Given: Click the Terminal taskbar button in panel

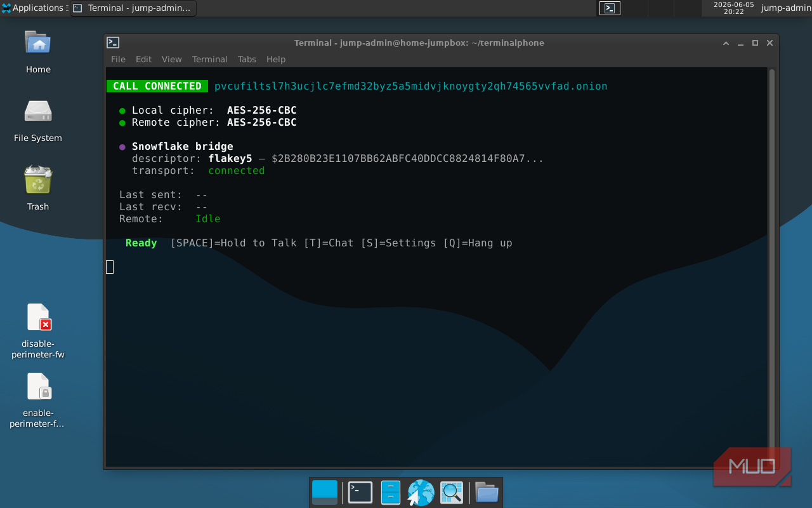Looking at the screenshot, I should [133, 8].
